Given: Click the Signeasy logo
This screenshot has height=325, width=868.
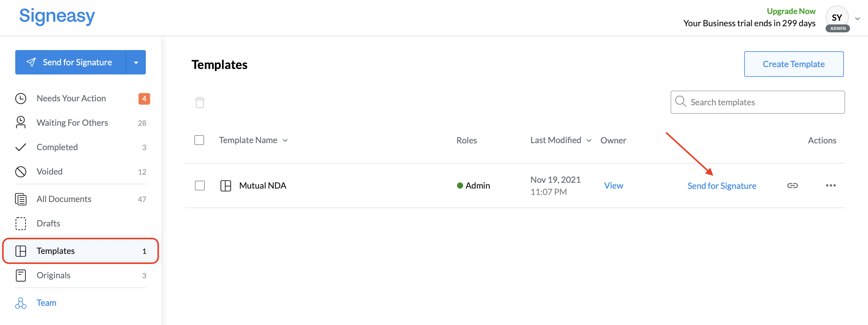Looking at the screenshot, I should pyautogui.click(x=57, y=16).
